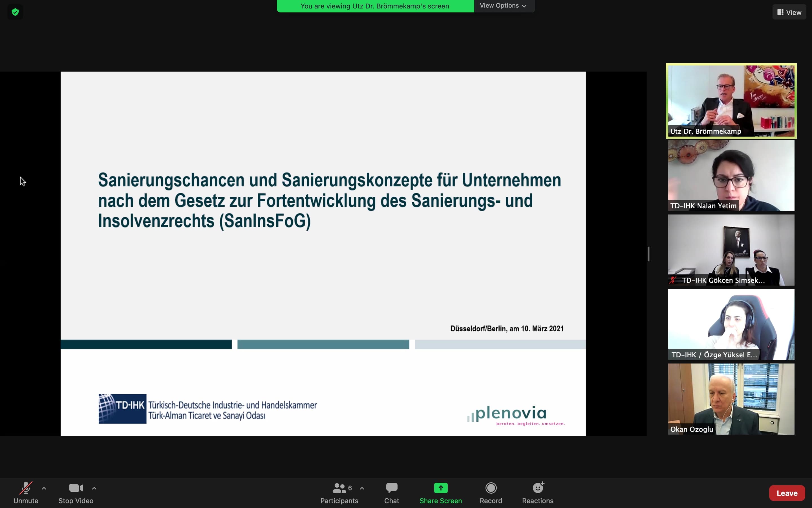Leave the meeting
The image size is (812, 508).
(x=787, y=493)
